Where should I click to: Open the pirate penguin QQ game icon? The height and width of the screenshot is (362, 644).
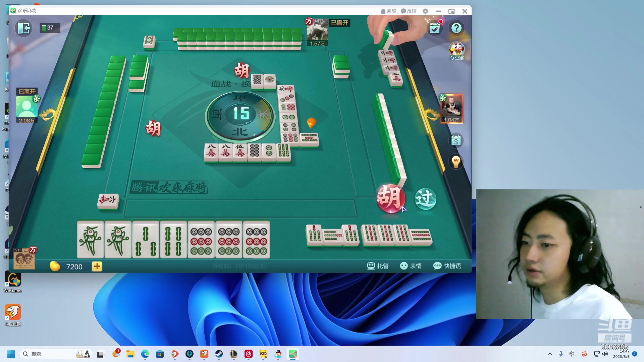pos(278,354)
